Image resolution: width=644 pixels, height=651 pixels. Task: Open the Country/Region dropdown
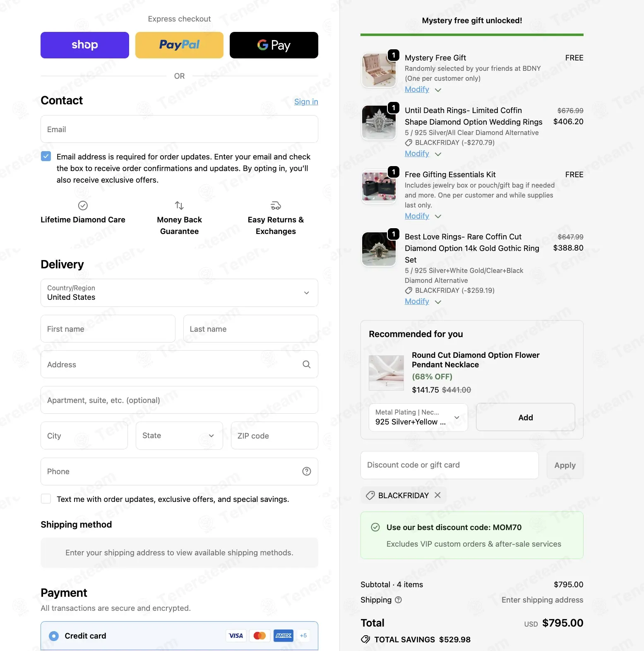click(x=179, y=293)
